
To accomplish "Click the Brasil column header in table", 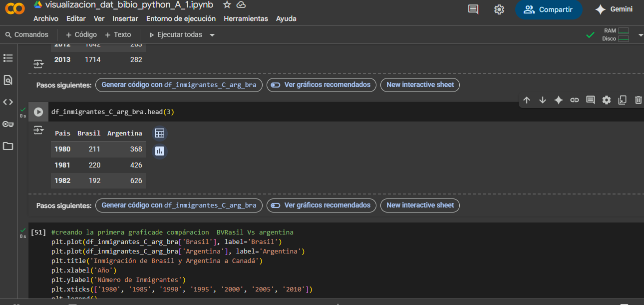I will [x=89, y=133].
